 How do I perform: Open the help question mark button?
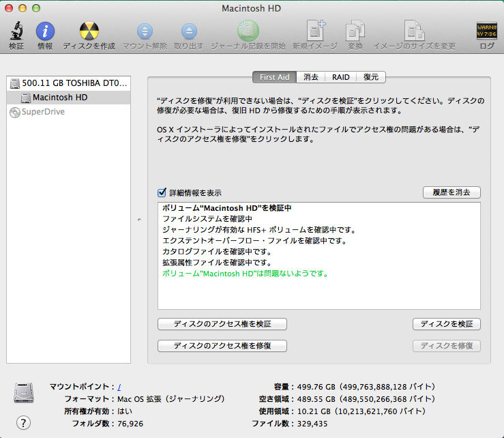tap(23, 422)
